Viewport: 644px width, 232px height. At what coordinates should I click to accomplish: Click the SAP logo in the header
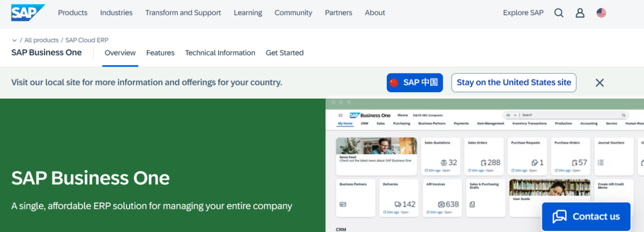point(28,13)
